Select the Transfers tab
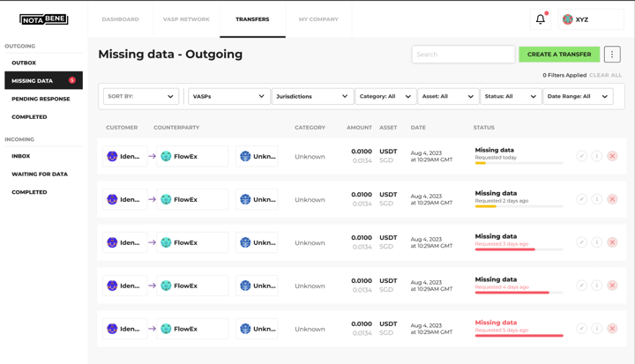This screenshot has height=364, width=635. tap(252, 19)
